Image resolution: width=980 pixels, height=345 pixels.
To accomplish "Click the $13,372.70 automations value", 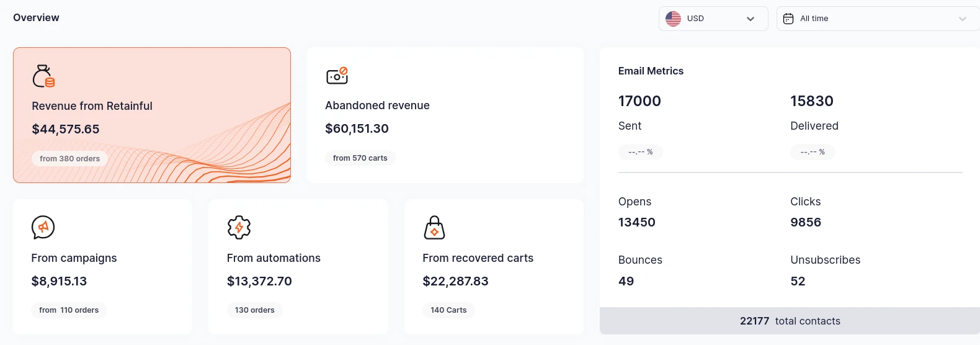I will pyautogui.click(x=259, y=281).
